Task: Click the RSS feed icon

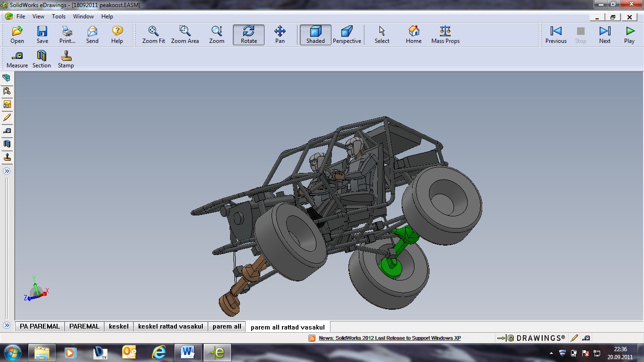Action: point(312,338)
